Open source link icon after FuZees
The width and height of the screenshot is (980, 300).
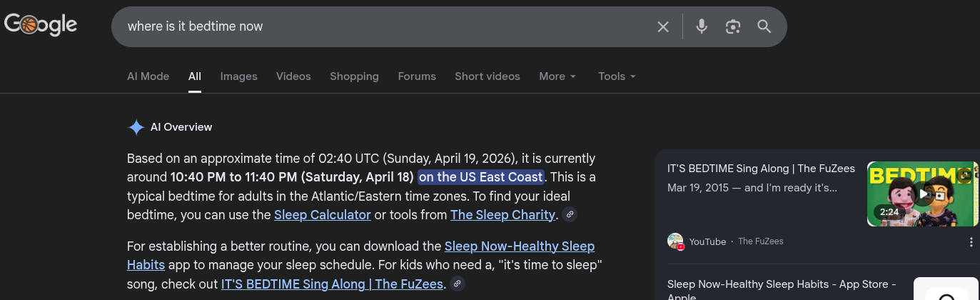click(458, 284)
